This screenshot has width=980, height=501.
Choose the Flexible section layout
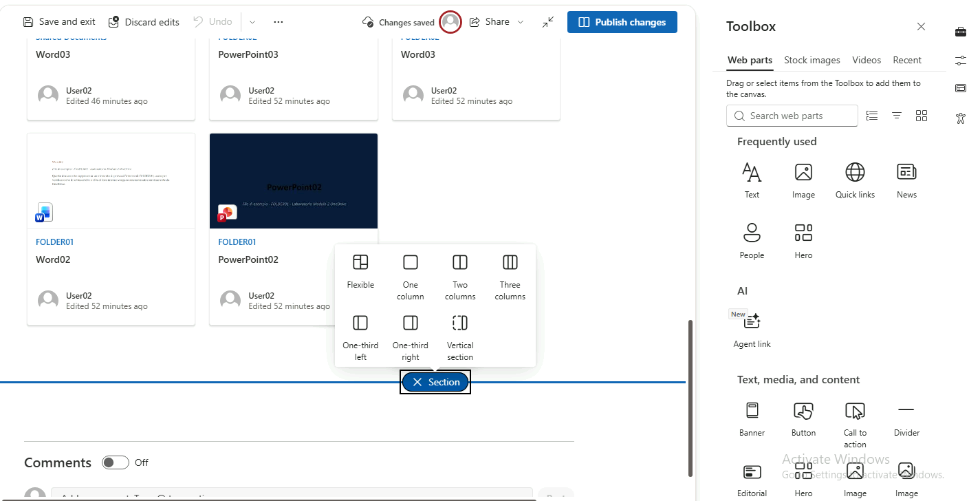pyautogui.click(x=360, y=272)
